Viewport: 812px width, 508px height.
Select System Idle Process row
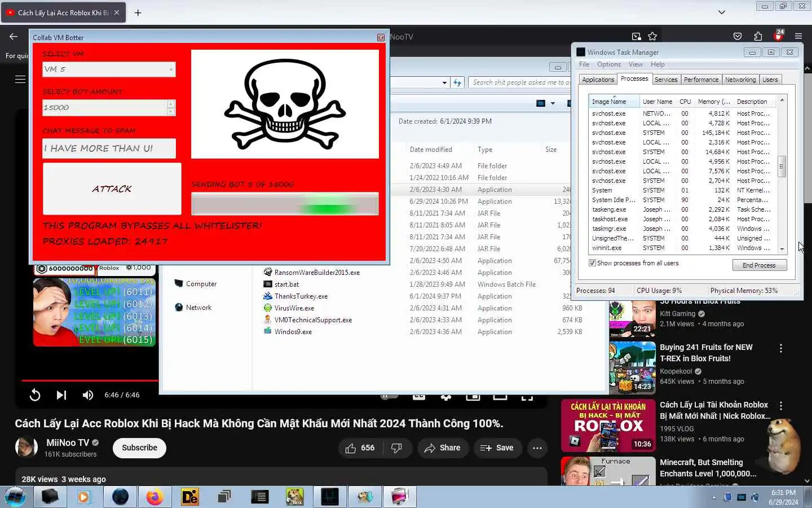(x=683, y=200)
